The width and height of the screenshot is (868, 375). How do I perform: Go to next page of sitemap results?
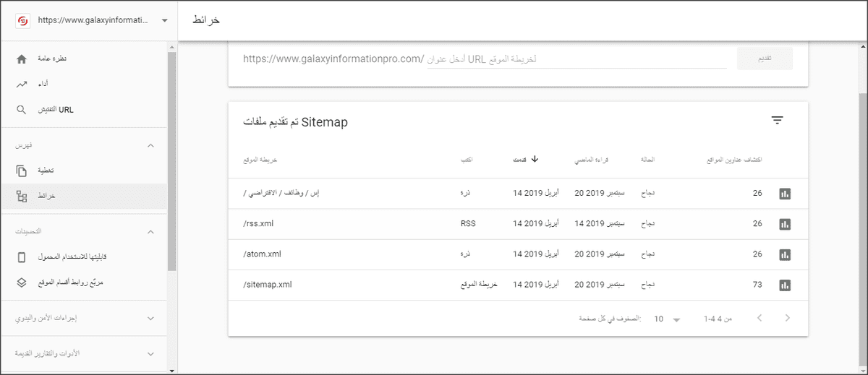(787, 318)
